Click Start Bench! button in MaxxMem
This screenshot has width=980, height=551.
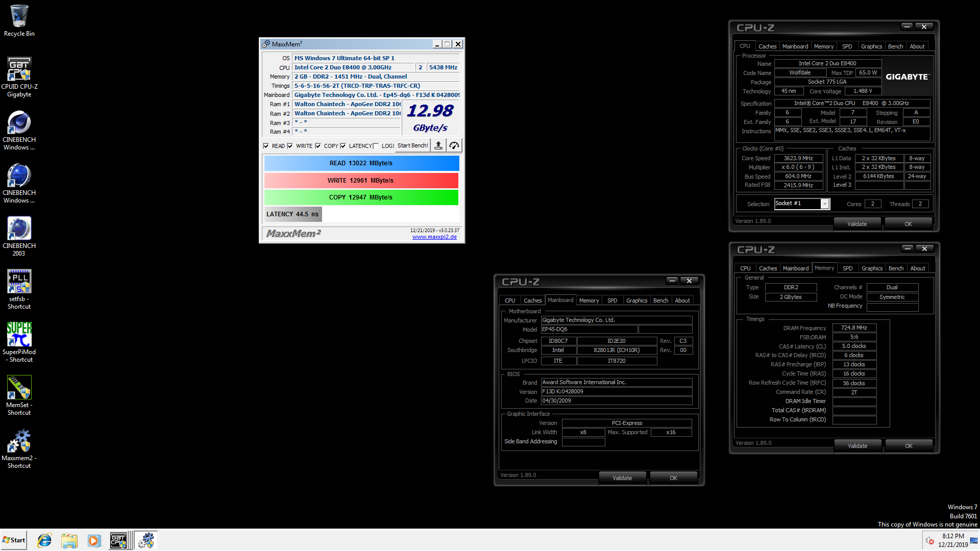[x=413, y=145]
